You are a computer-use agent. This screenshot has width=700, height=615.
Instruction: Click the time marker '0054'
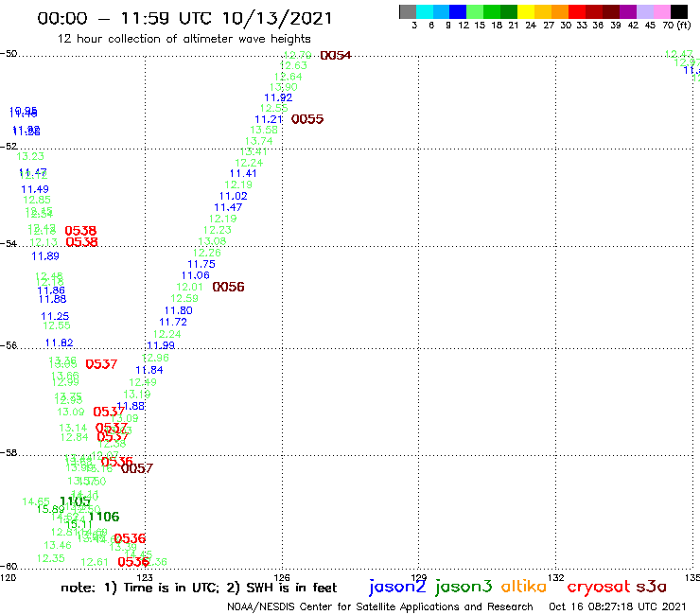336,56
